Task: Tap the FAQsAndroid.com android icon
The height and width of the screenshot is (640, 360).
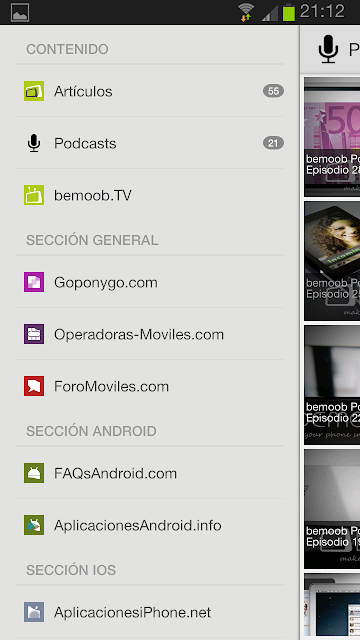Action: pos(34,473)
